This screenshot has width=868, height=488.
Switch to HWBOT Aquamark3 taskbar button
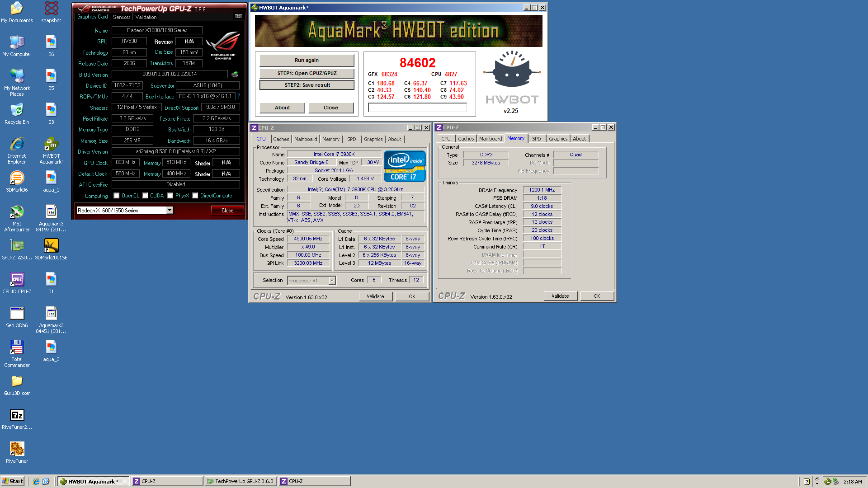point(94,481)
